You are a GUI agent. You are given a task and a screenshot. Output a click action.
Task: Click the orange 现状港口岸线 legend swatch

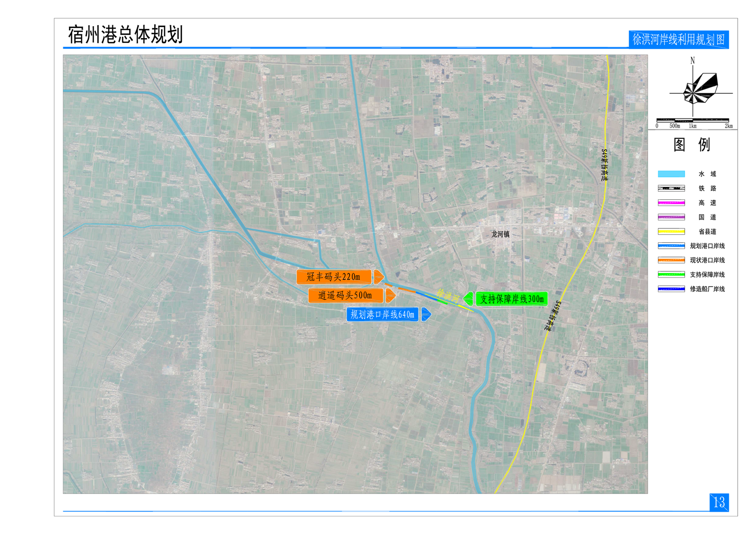[671, 260]
